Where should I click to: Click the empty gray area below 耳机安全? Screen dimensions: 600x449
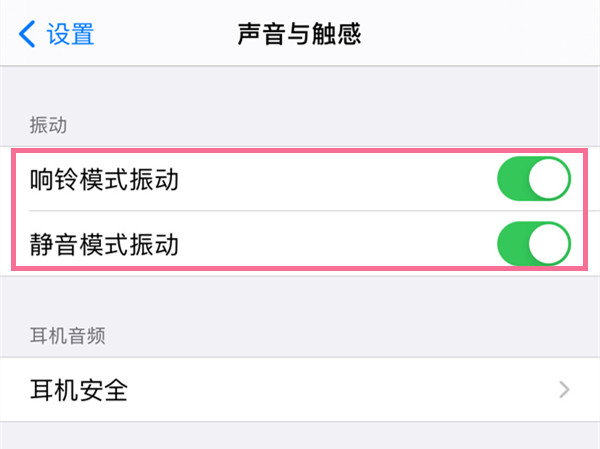300,436
